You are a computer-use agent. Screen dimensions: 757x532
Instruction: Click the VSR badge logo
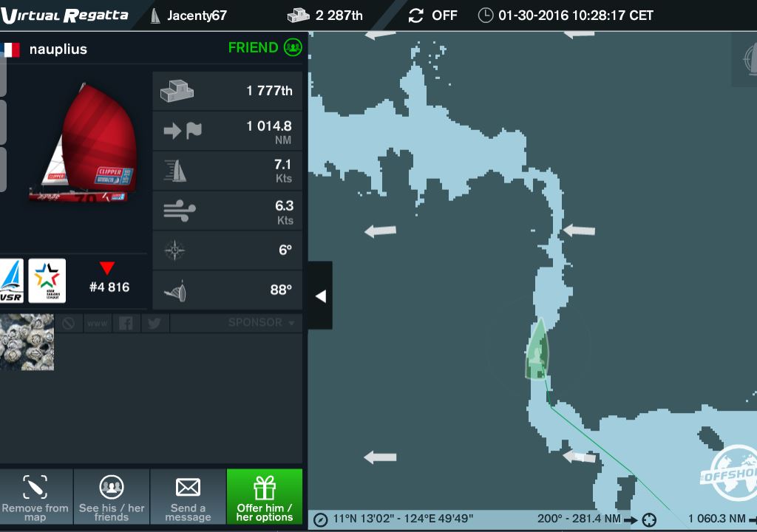tap(10, 281)
